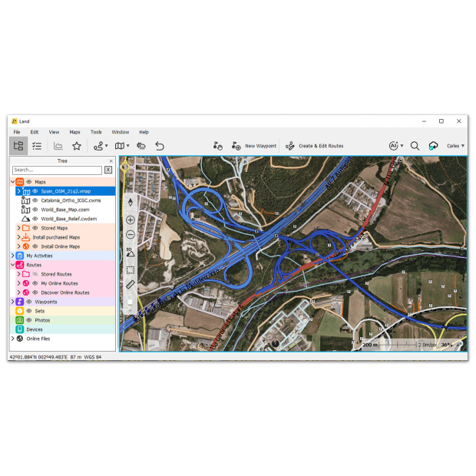Click the AI assistant icon
Image resolution: width=476 pixels, height=476 pixels.
coord(393,146)
